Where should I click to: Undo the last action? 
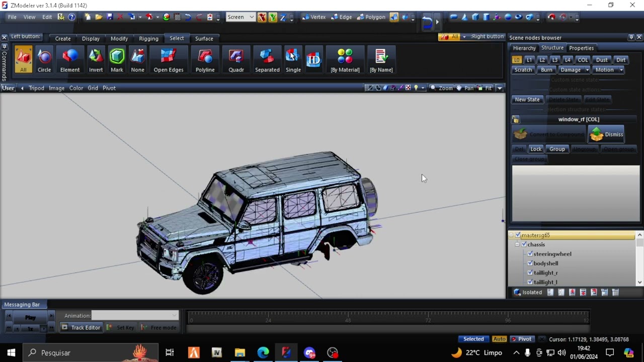(188, 17)
